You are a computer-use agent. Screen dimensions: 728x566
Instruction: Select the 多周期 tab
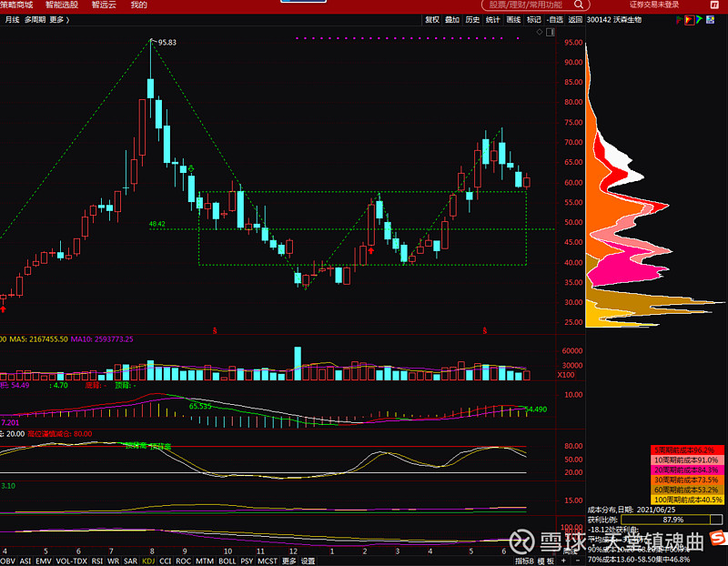click(35, 19)
